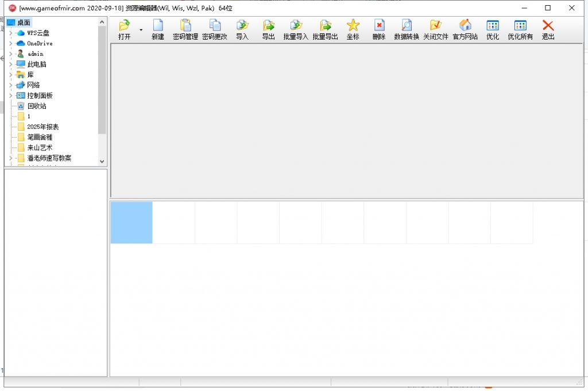Expand the 此电脑 tree node
Image resolution: width=588 pixels, height=391 pixels.
[x=11, y=64]
